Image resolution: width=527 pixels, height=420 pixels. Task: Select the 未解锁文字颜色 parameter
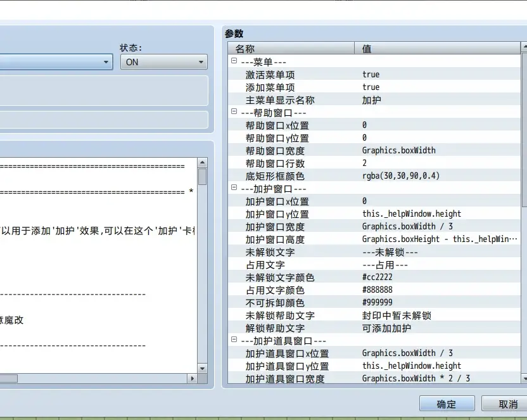click(374, 277)
